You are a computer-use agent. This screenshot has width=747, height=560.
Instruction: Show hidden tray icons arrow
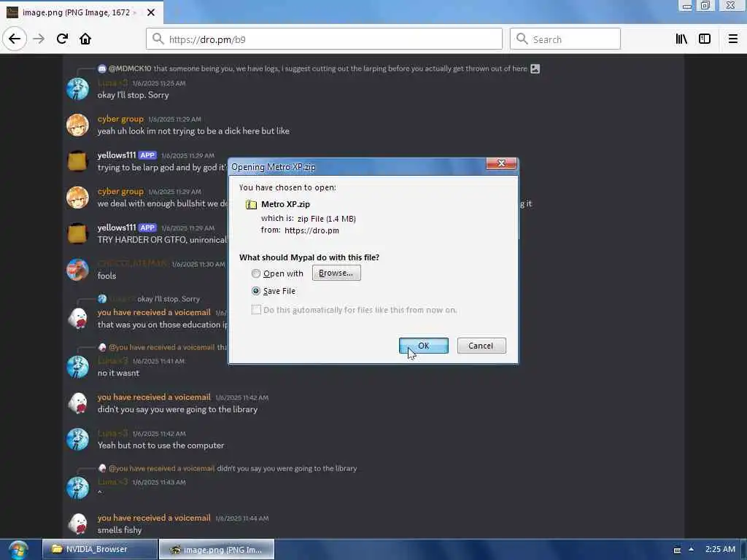pyautogui.click(x=691, y=549)
